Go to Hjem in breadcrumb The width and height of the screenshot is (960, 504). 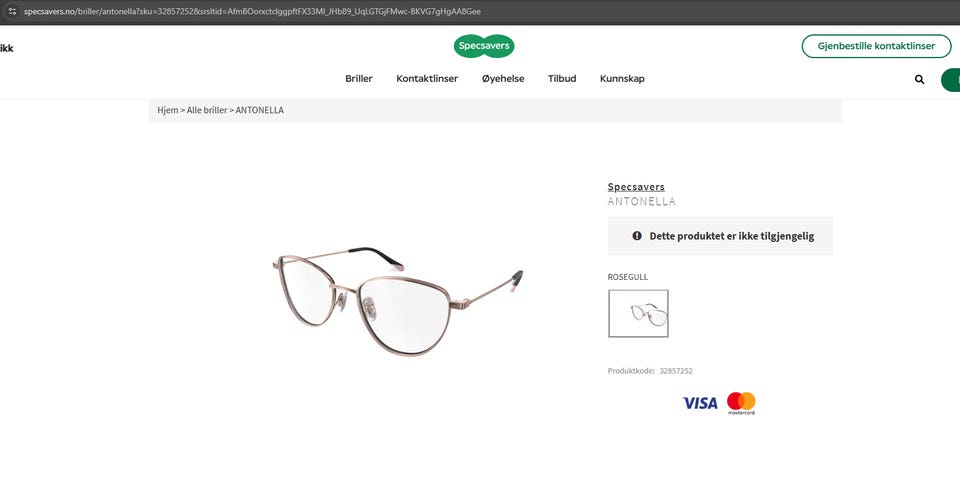pyautogui.click(x=168, y=110)
